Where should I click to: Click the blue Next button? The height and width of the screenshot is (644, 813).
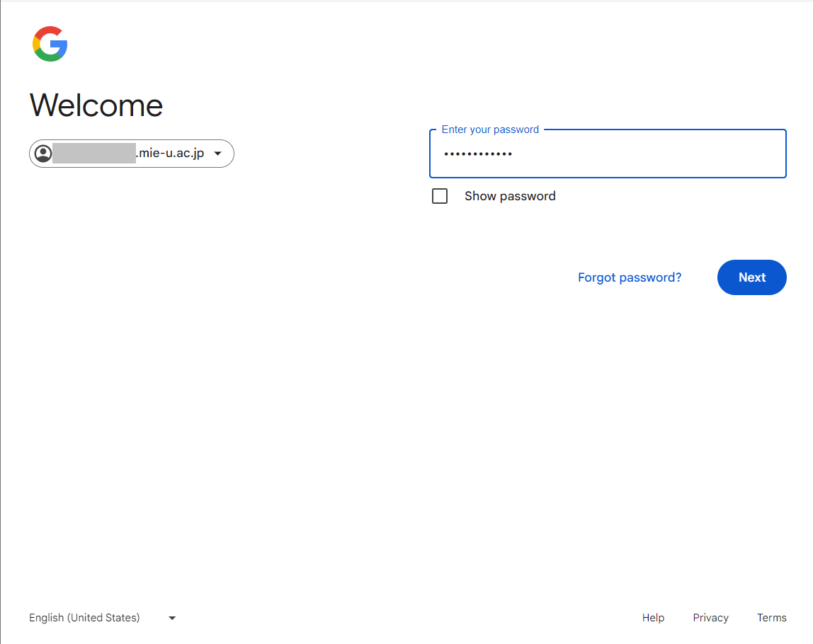pyautogui.click(x=752, y=277)
